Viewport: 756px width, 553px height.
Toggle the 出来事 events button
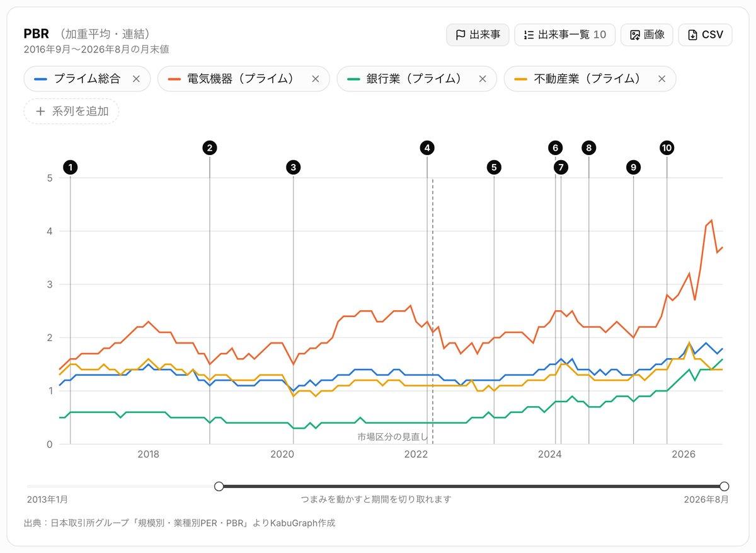(x=478, y=35)
